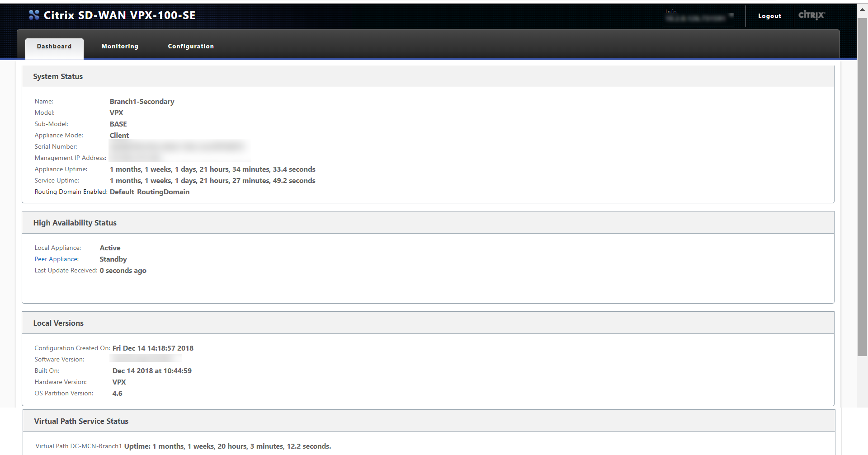The image size is (868, 455).
Task: Select the Configuration Created On date
Action: pyautogui.click(x=153, y=348)
